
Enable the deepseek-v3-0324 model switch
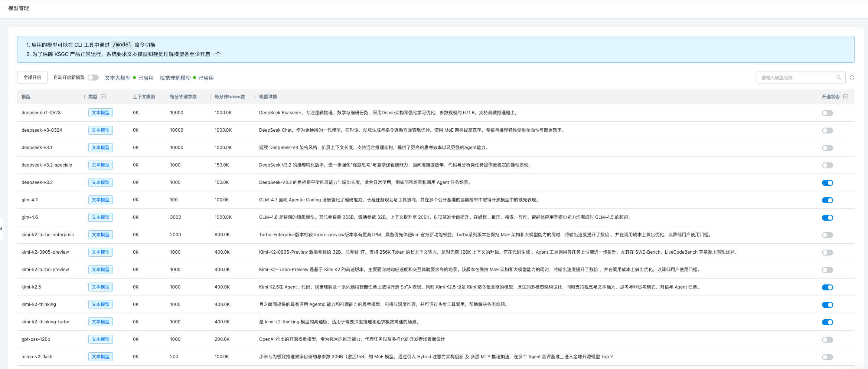[x=828, y=131]
